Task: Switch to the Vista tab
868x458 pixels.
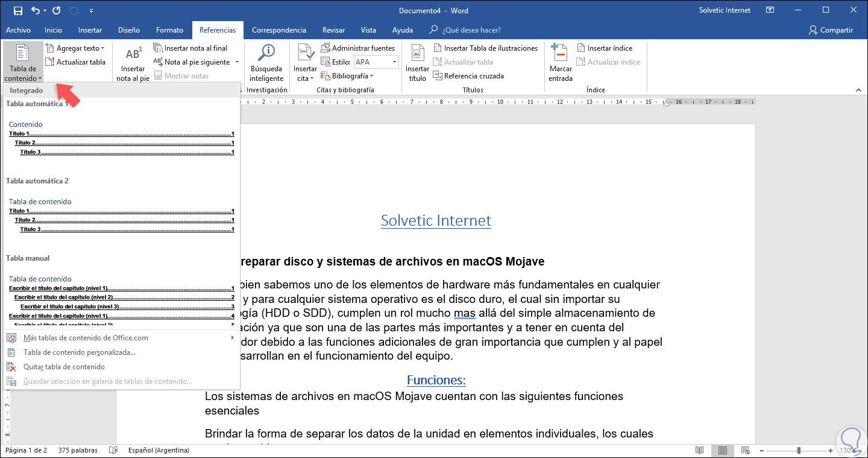Action: pos(368,30)
